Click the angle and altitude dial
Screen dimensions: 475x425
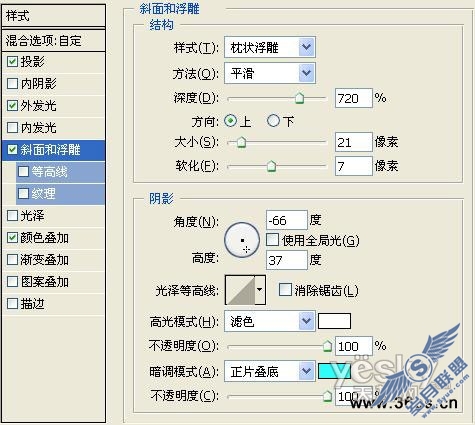pos(242,240)
